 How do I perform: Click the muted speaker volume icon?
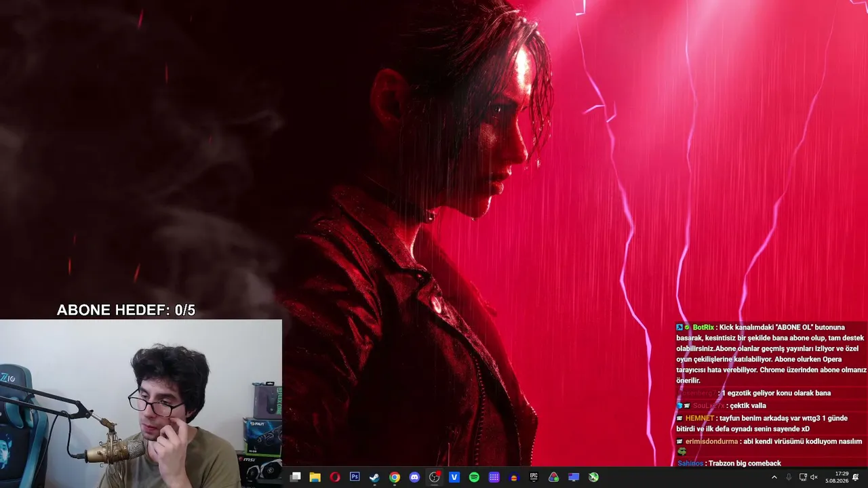click(814, 477)
